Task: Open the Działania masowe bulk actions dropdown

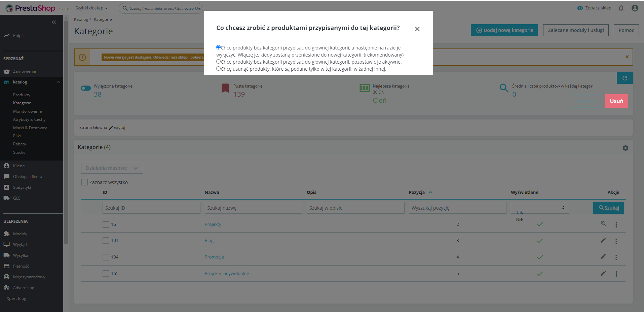Action: (112, 168)
